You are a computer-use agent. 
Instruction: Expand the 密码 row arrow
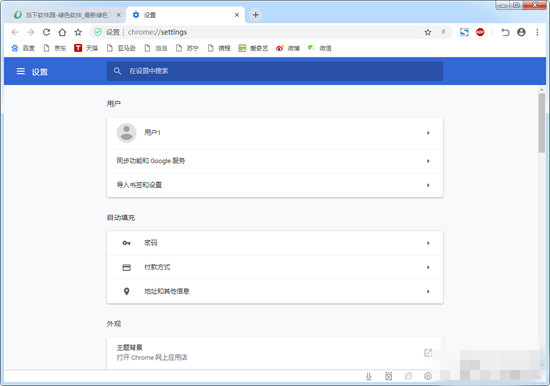click(428, 243)
